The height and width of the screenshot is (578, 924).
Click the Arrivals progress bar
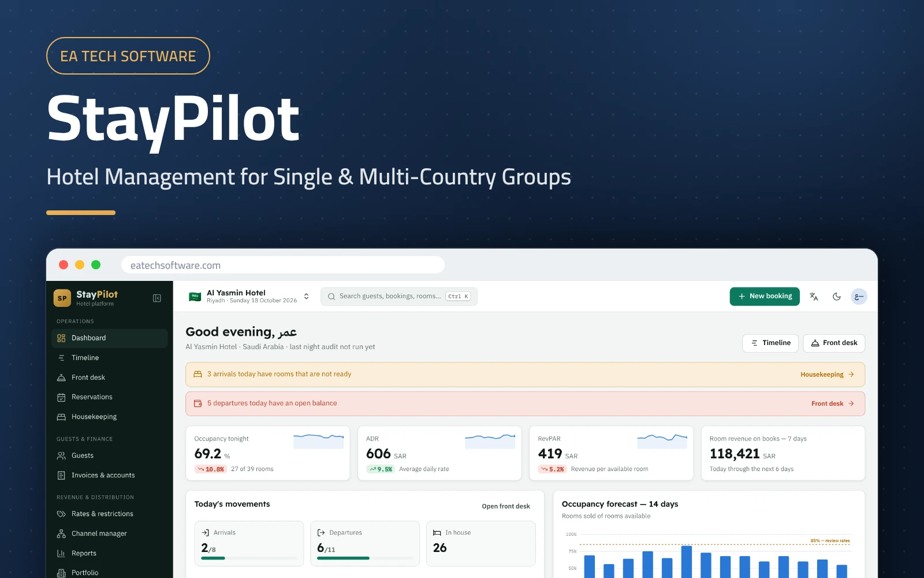coord(249,558)
